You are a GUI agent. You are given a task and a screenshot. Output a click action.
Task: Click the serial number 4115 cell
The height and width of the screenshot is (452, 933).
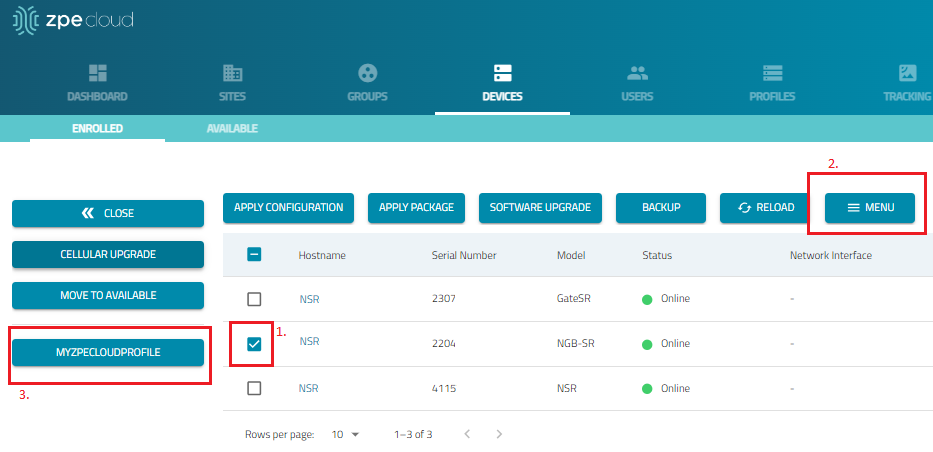click(443, 388)
